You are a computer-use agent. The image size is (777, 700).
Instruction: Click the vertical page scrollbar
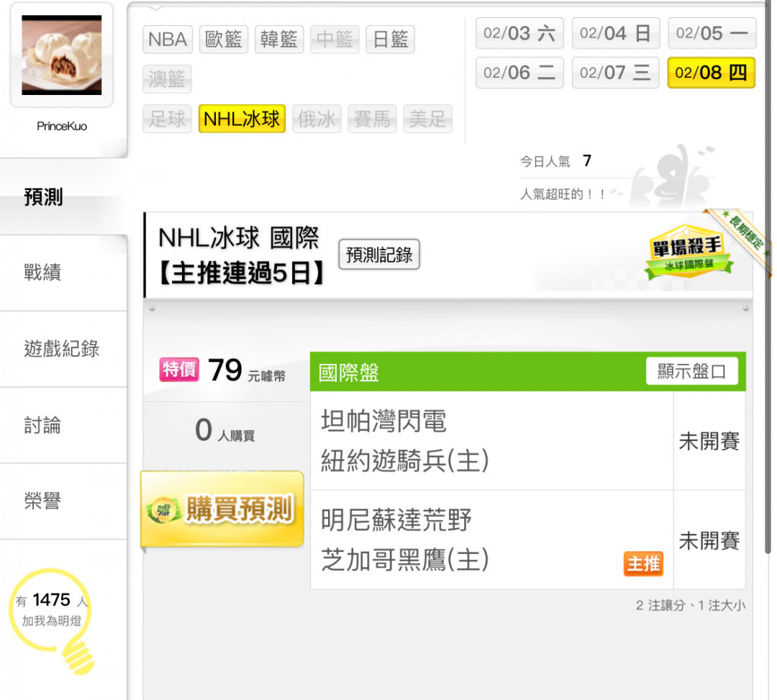click(768, 278)
